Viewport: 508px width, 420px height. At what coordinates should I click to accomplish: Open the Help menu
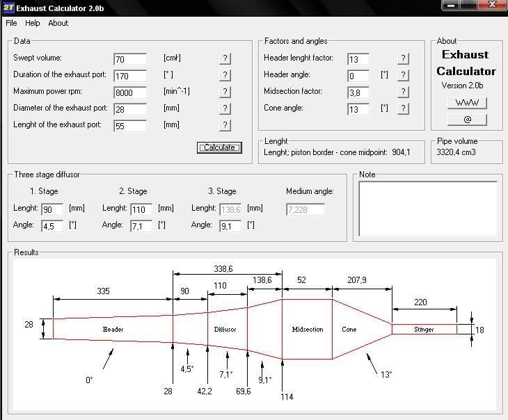click(x=33, y=23)
